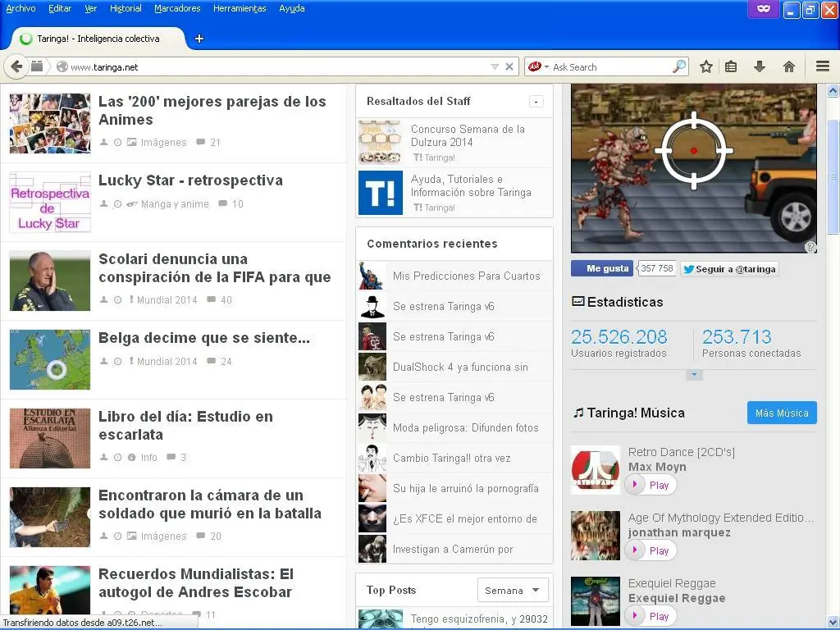This screenshot has height=630, width=840.
Task: Open the Marcadores menu
Action: click(x=177, y=8)
